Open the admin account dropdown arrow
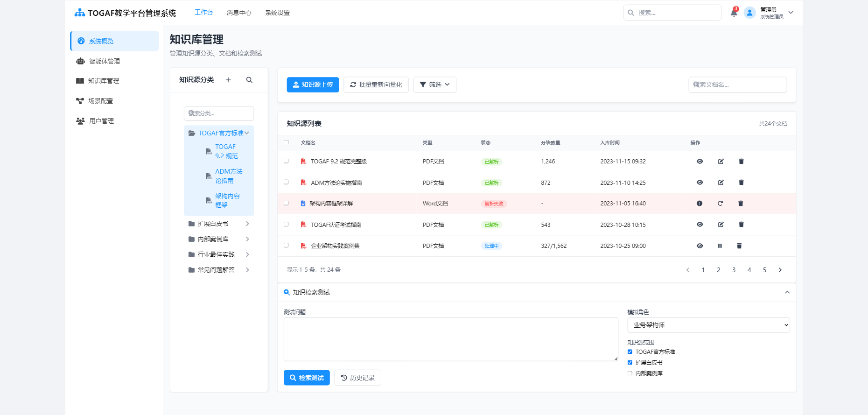The width and height of the screenshot is (868, 415). tap(791, 13)
